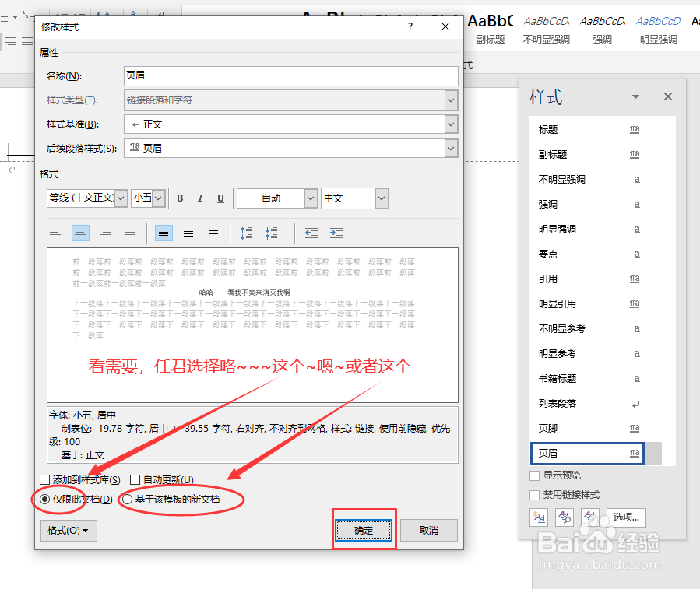Set paragraph alignment to right

(105, 233)
